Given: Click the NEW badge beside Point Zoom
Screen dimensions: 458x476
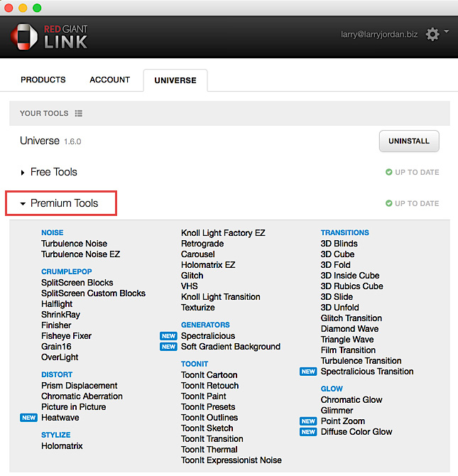Looking at the screenshot, I should 308,421.
